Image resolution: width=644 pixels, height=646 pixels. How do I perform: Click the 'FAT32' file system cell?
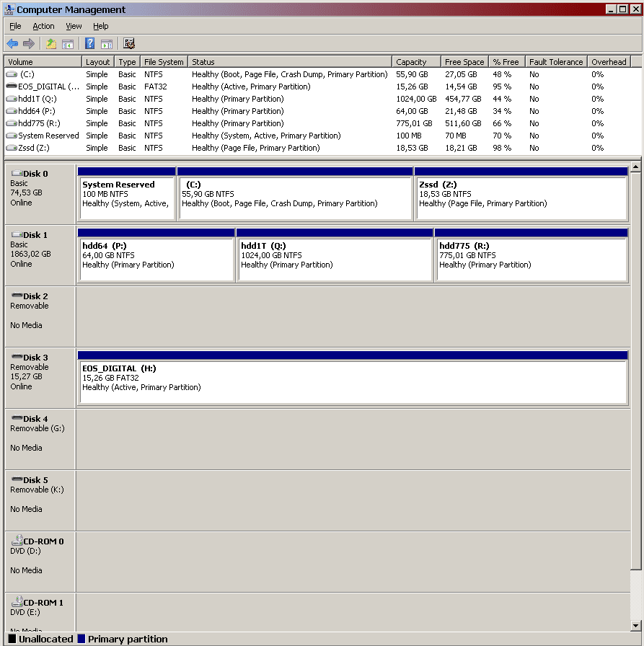point(155,87)
